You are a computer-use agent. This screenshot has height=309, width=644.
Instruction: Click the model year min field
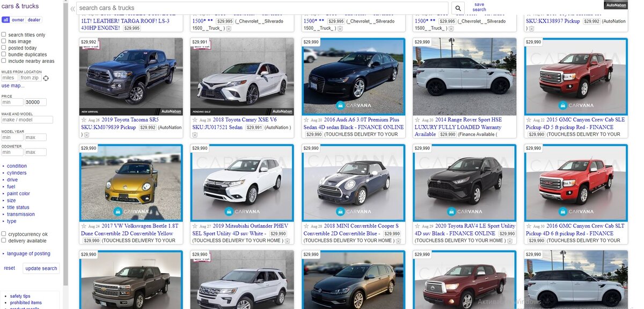(12, 137)
